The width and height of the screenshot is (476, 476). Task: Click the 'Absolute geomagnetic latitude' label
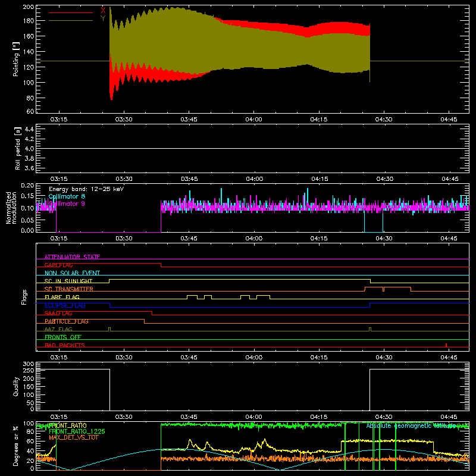(x=411, y=425)
